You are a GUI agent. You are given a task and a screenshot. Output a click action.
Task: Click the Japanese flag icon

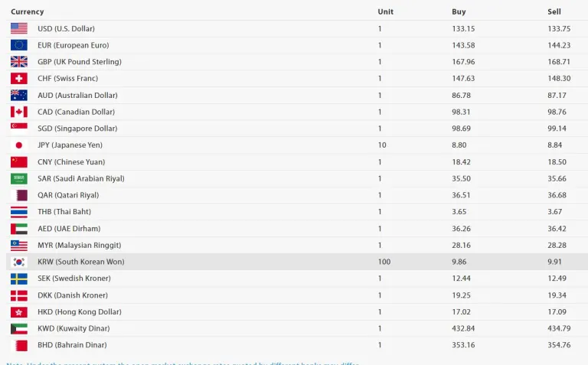click(19, 145)
